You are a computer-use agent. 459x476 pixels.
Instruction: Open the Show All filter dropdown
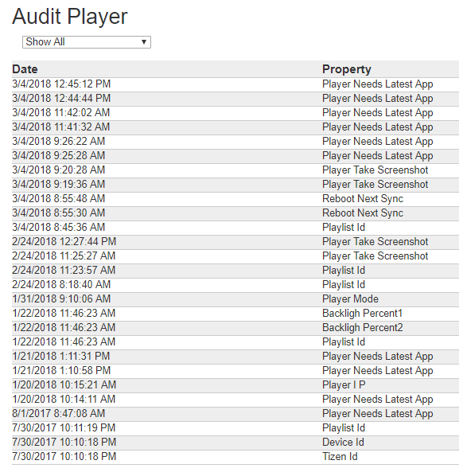click(87, 42)
